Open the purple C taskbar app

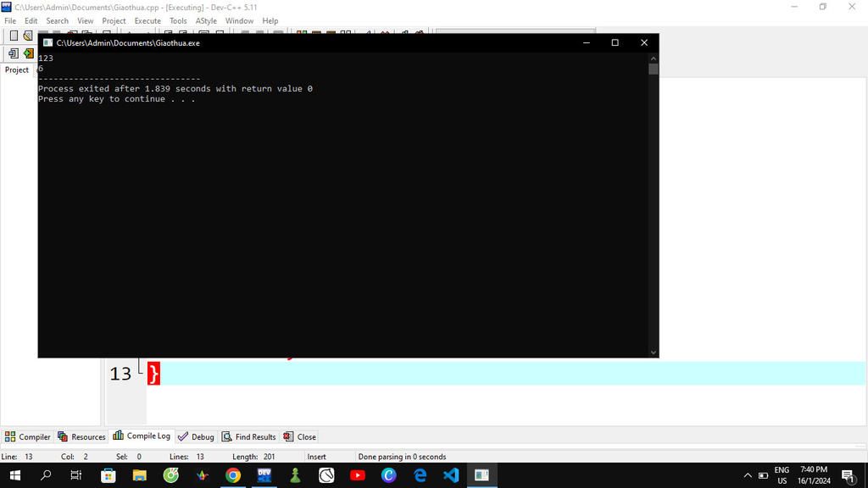tap(388, 475)
